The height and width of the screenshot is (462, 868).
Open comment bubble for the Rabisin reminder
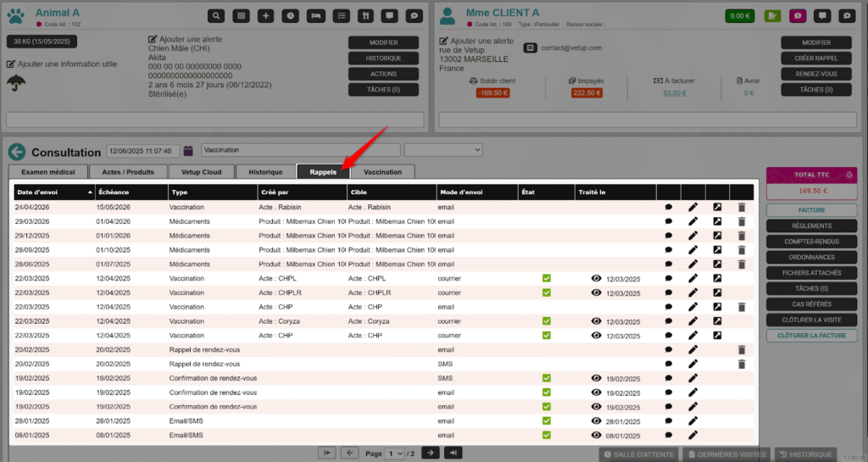pos(669,207)
